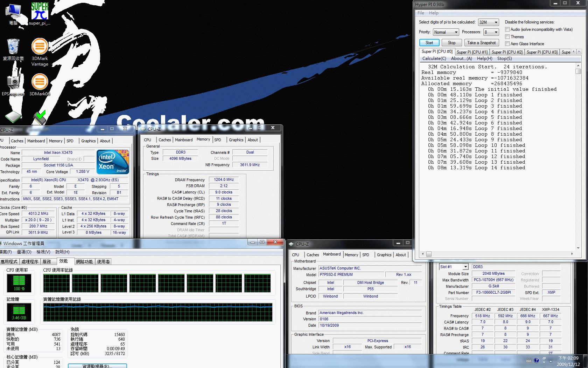Click the Core Speed value 4013.2 MHz
The height and width of the screenshot is (368, 588).
[38, 213]
